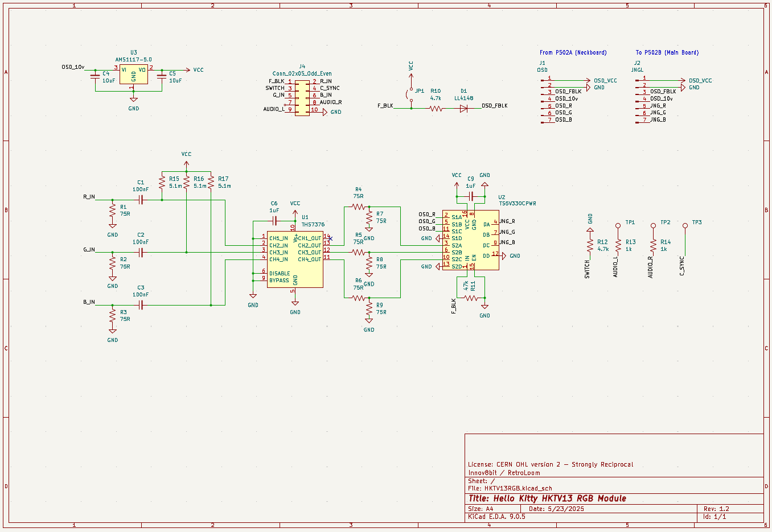Select the R14 1k resistor symbol

653,245
